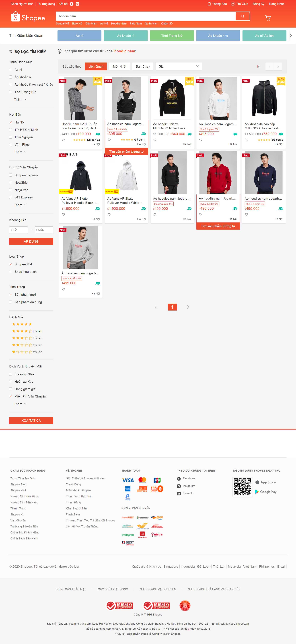Uncheck the Miễn Phí Vận Chuyển filter
Screen dimensions: 296x644
11,396
